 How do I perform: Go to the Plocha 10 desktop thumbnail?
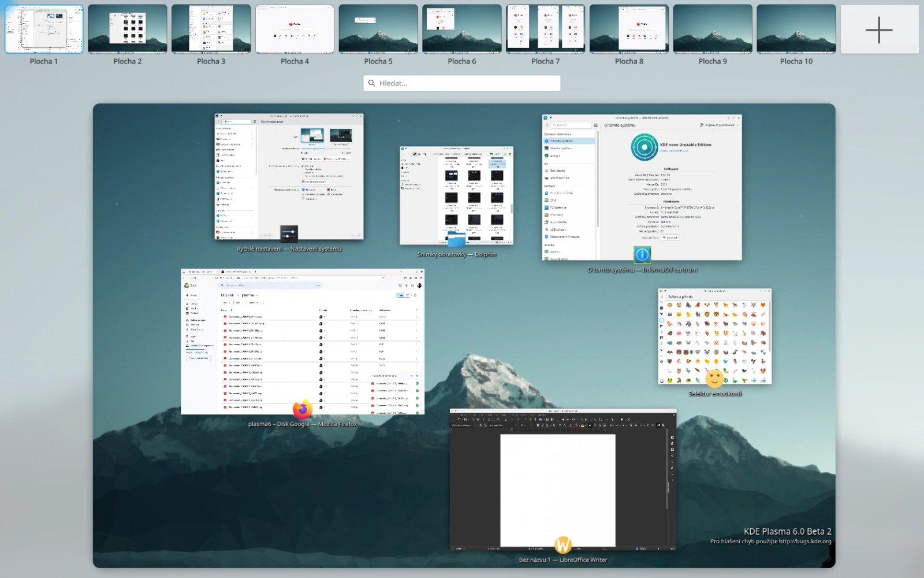click(x=796, y=29)
